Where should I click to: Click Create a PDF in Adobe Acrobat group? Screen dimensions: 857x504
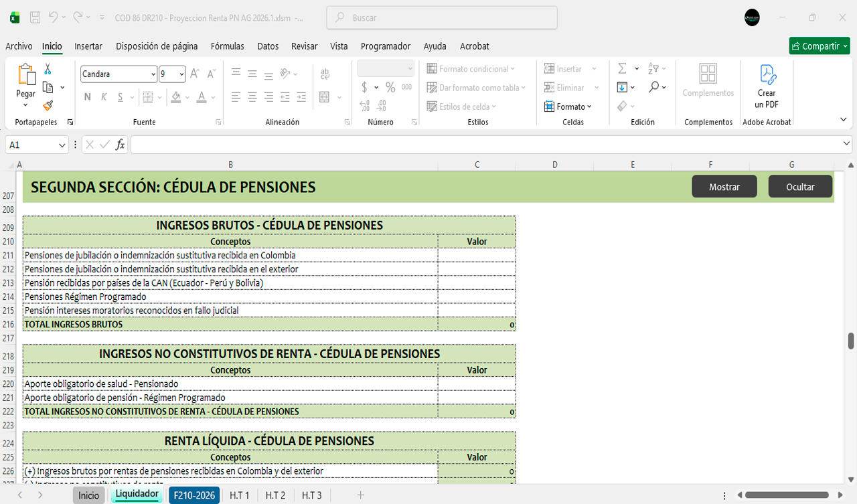pos(767,86)
